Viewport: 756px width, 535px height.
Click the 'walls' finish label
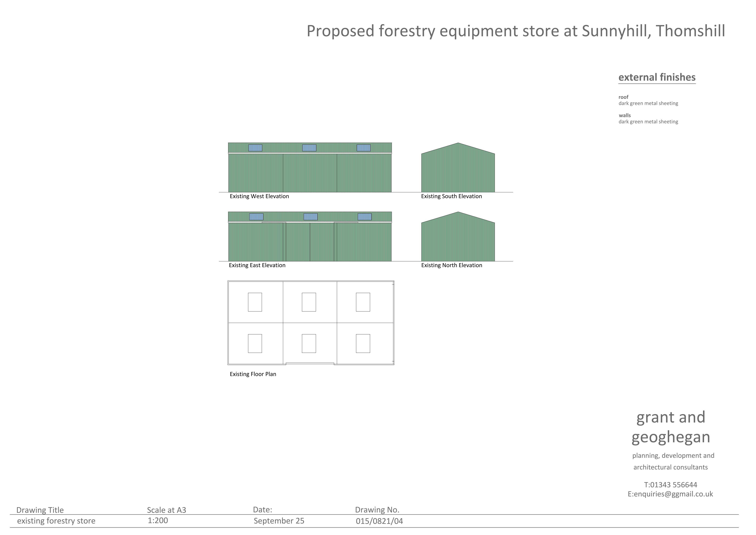tap(625, 115)
